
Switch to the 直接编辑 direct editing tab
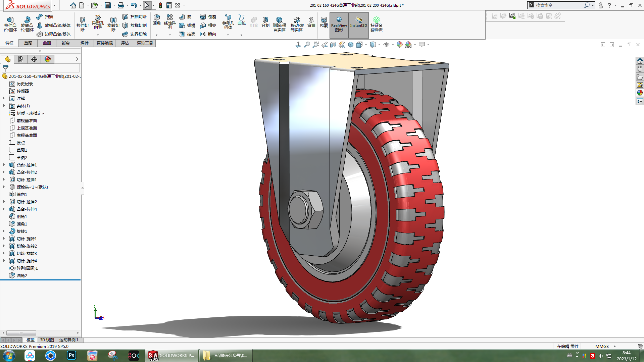105,43
